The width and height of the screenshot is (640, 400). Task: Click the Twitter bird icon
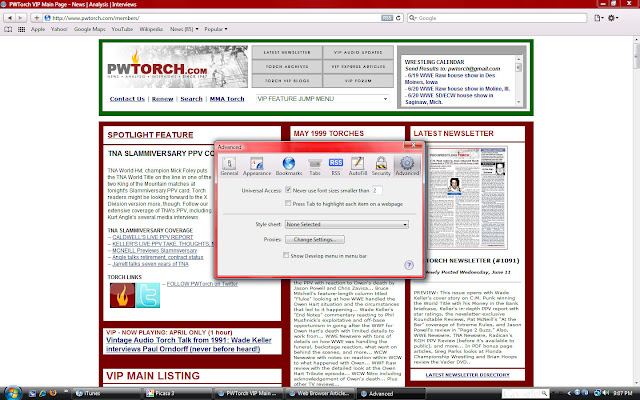[148, 295]
